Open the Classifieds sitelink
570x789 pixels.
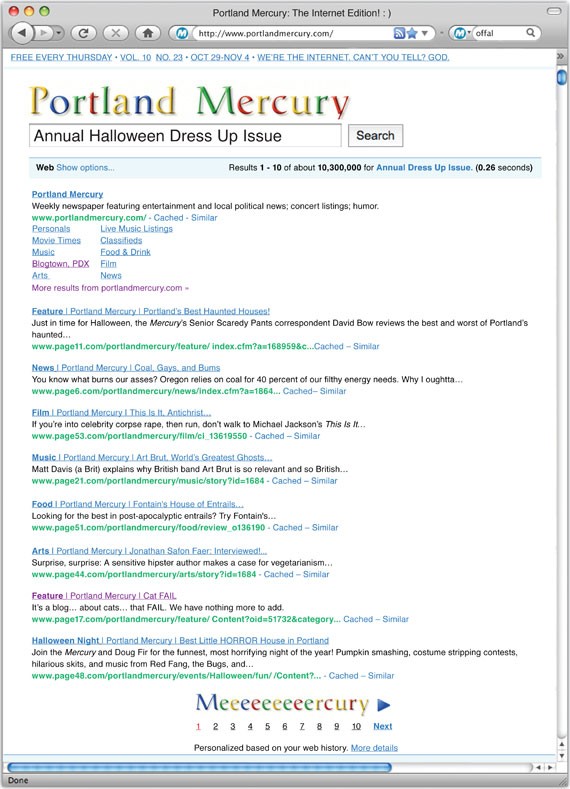121,241
